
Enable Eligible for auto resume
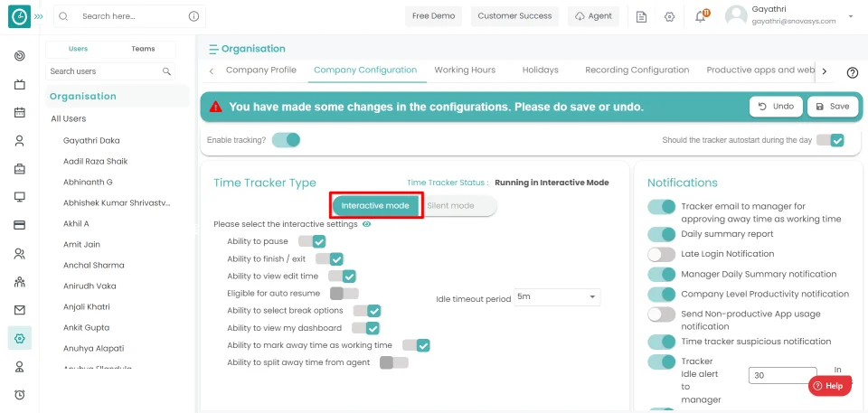(x=344, y=294)
